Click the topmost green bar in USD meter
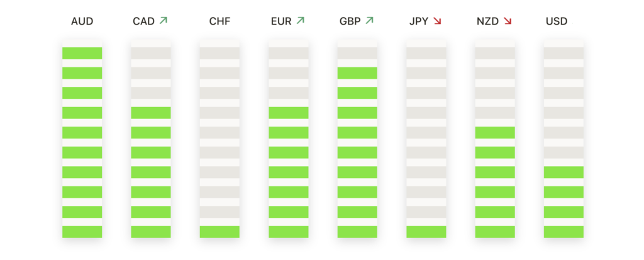This screenshot has height=260, width=644. (563, 172)
